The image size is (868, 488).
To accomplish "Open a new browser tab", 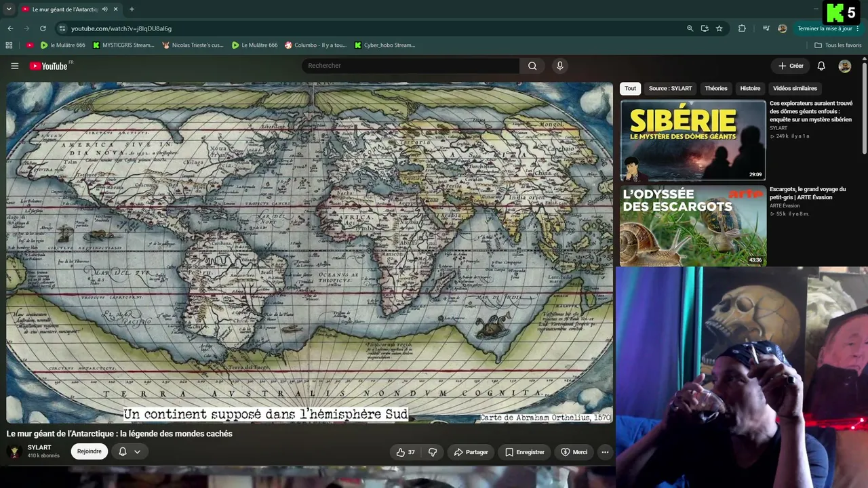I will point(132,9).
